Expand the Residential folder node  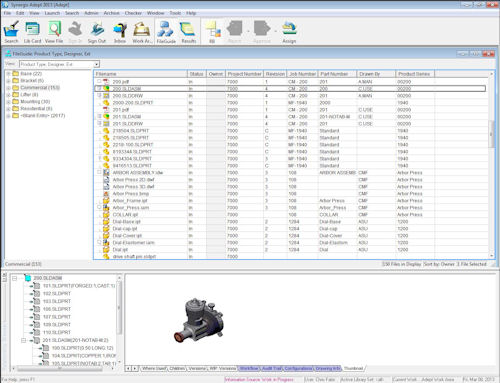click(8, 109)
